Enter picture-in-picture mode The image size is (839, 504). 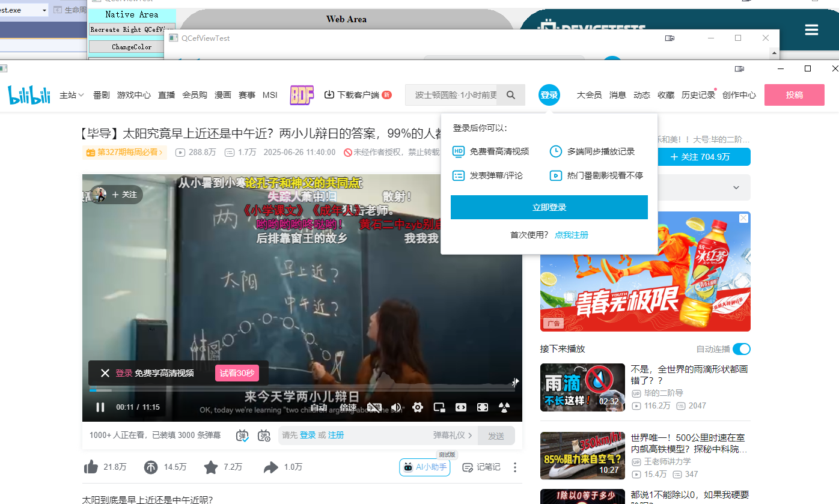(x=439, y=407)
